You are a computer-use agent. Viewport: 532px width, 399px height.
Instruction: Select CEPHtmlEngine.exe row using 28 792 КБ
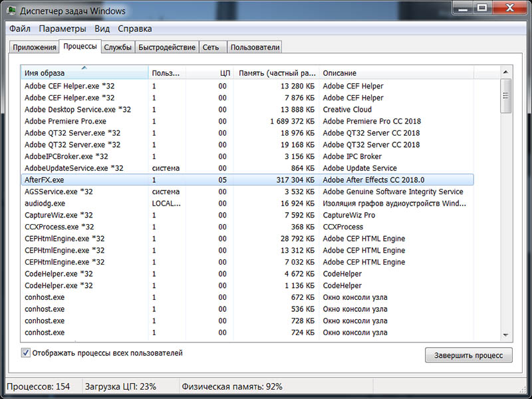(247, 239)
